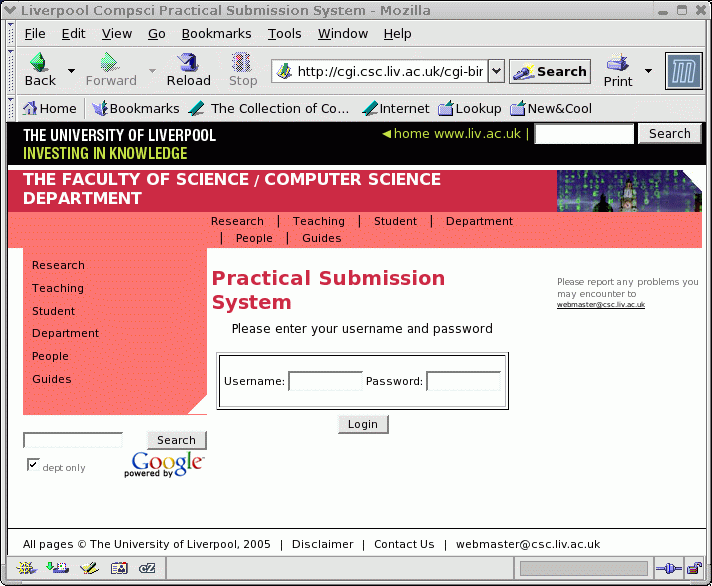The height and width of the screenshot is (586, 712).
Task: Open Composer from status bar component icons
Action: [89, 568]
